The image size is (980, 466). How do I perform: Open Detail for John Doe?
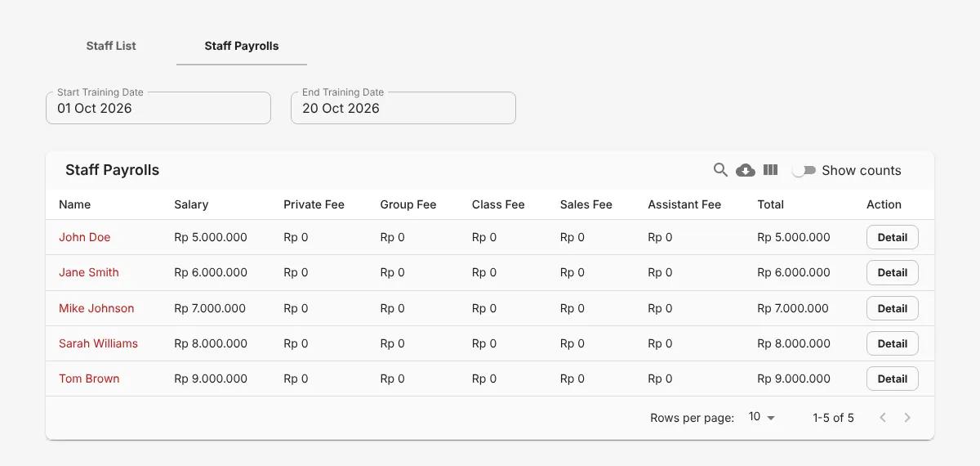893,237
